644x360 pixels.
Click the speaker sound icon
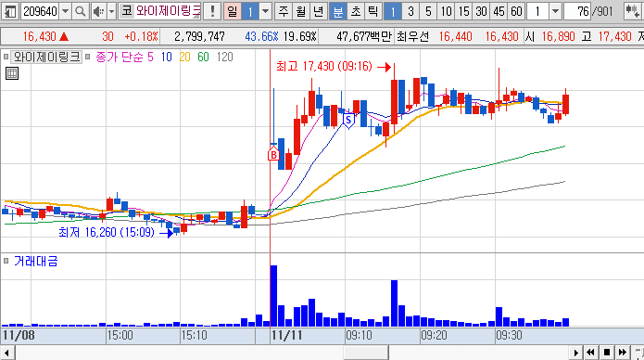98,11
